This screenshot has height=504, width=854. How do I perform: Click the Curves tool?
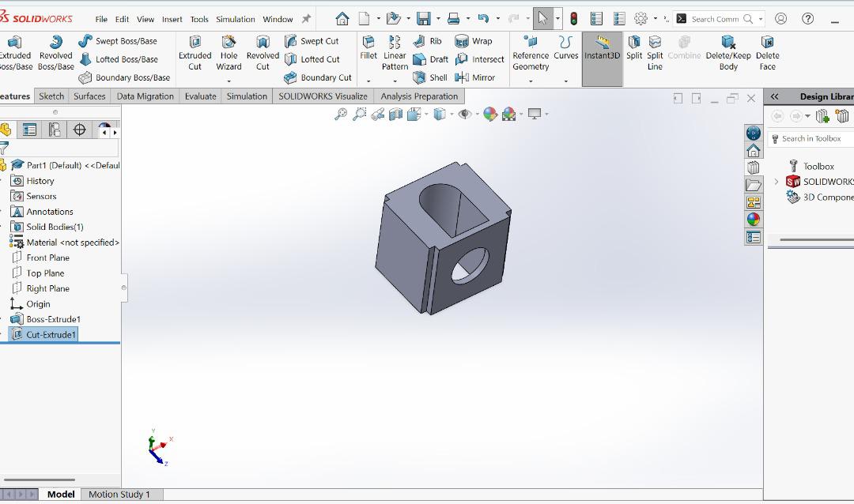pos(566,48)
